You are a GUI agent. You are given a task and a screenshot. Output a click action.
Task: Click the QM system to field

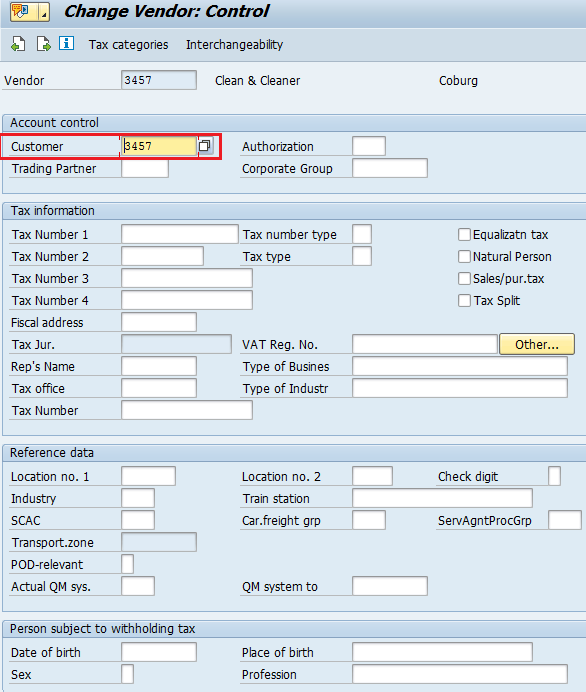(x=390, y=586)
